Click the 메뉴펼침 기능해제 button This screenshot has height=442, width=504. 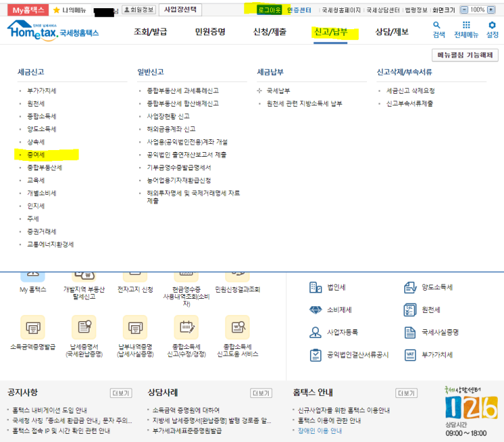coord(465,55)
